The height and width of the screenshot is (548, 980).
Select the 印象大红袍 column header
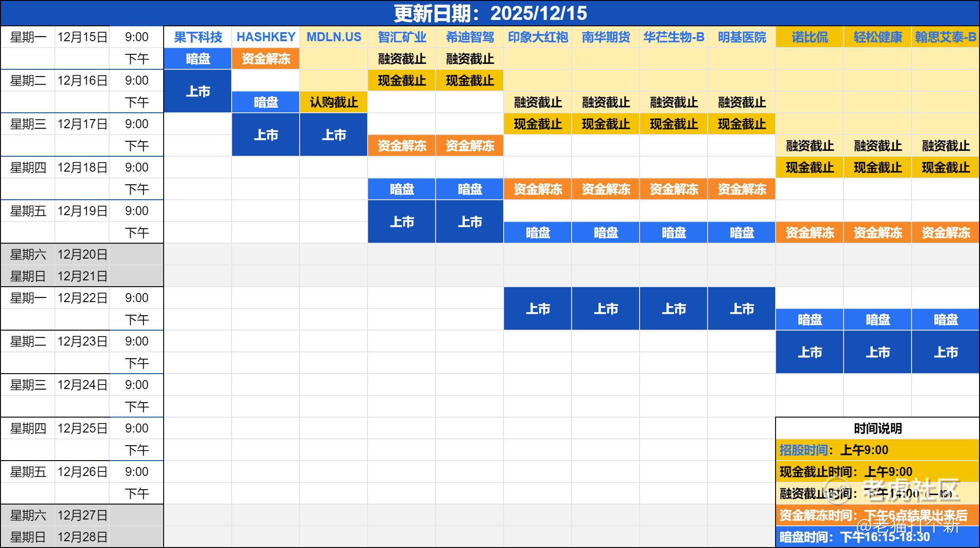coord(538,37)
